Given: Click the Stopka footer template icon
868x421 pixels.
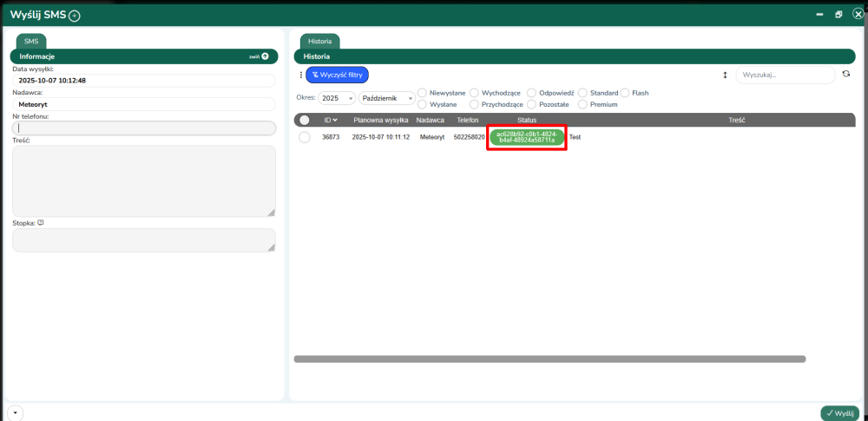Looking at the screenshot, I should [x=41, y=223].
